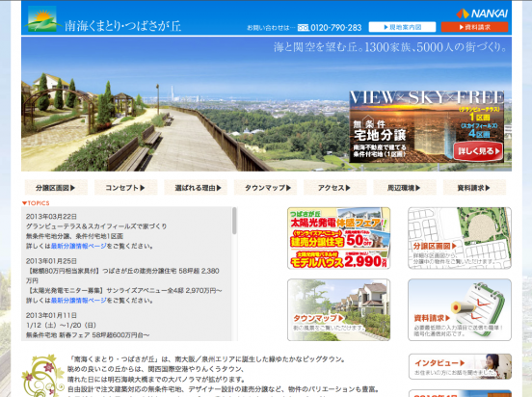Click the 現地案内図 header button

tap(402, 27)
